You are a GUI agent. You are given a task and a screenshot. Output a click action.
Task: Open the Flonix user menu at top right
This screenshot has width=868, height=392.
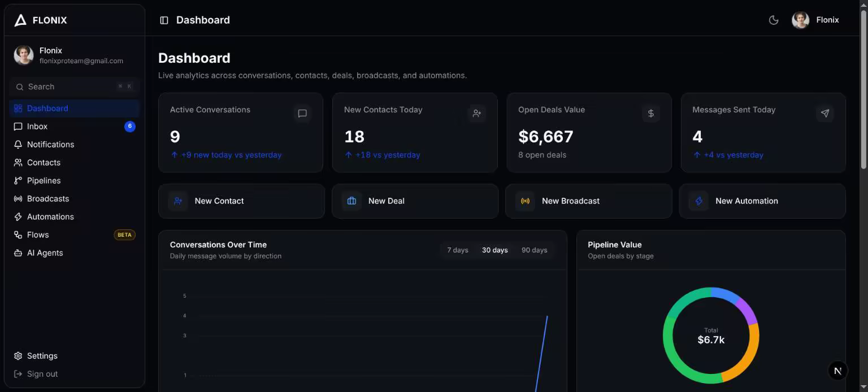(815, 20)
